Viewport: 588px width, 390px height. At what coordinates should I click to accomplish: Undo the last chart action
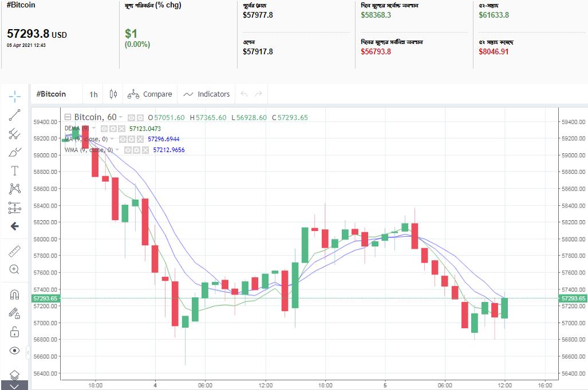click(x=244, y=94)
